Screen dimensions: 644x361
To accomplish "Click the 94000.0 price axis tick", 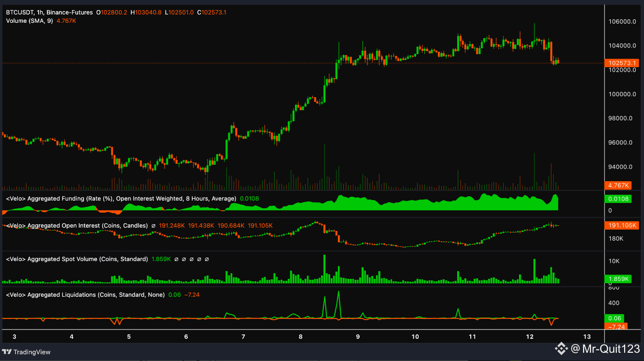I will (x=621, y=167).
